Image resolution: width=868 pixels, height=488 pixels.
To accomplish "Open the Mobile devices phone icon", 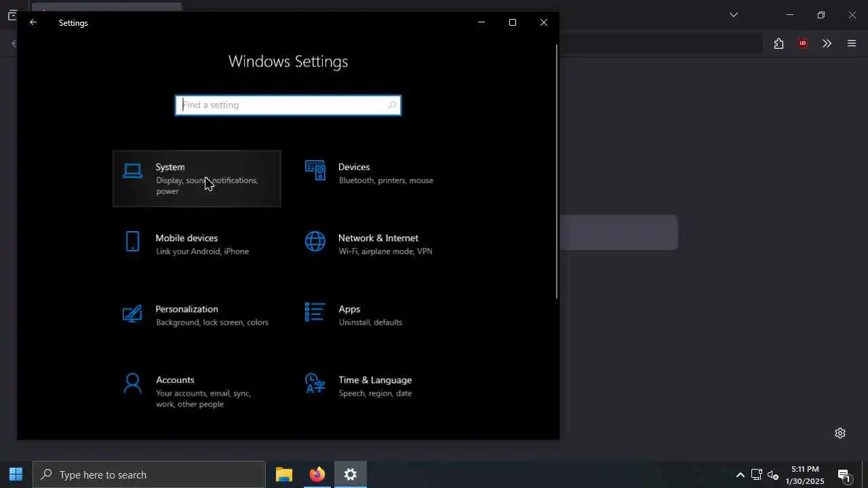I will point(132,241).
